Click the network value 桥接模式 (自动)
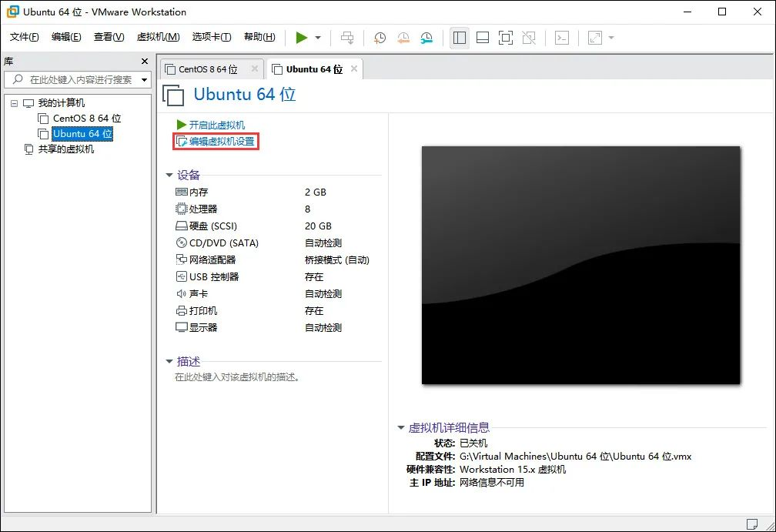Viewport: 776px width, 532px height. click(337, 259)
